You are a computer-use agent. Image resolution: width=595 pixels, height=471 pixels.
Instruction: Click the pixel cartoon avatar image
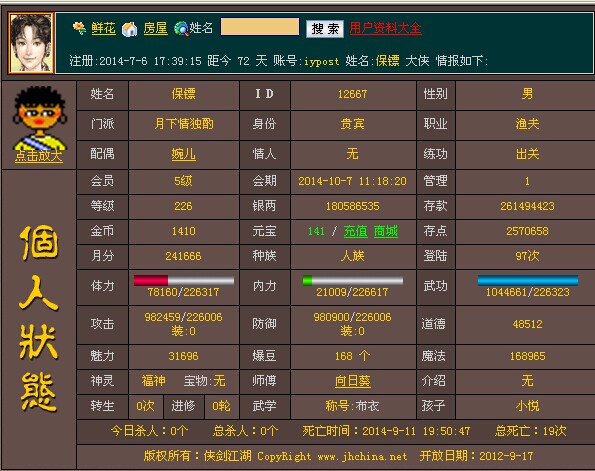coord(39,119)
